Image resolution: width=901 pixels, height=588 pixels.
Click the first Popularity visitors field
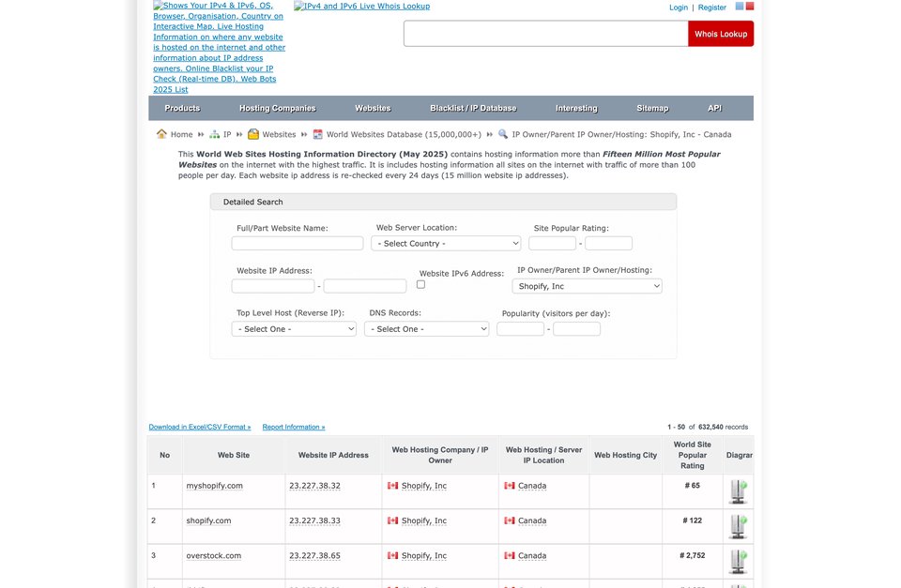point(520,329)
